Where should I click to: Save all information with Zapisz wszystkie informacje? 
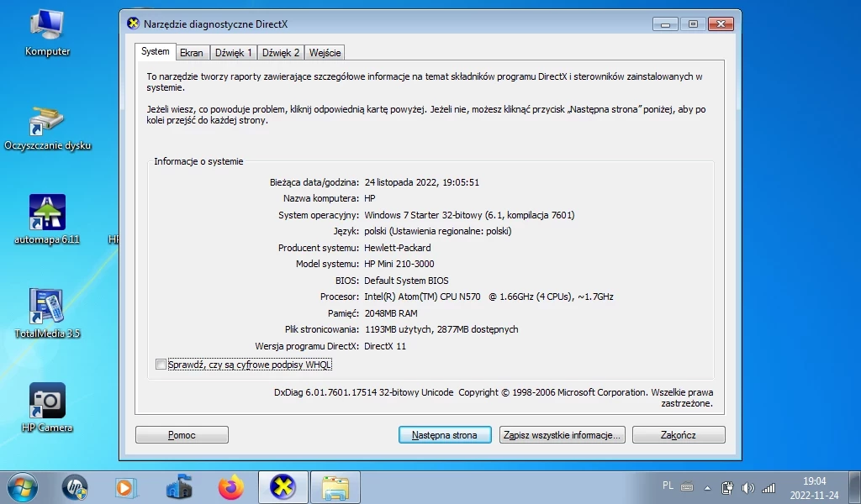(x=562, y=434)
